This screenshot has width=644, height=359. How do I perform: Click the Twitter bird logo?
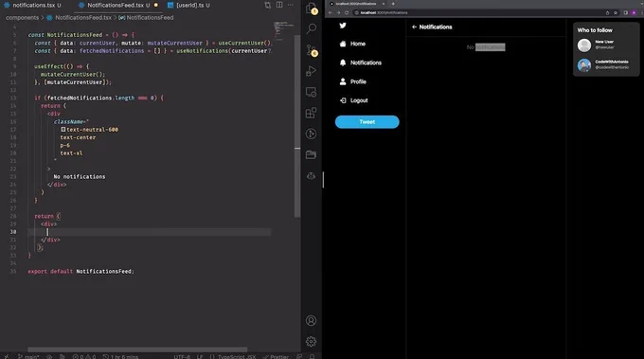pyautogui.click(x=343, y=26)
